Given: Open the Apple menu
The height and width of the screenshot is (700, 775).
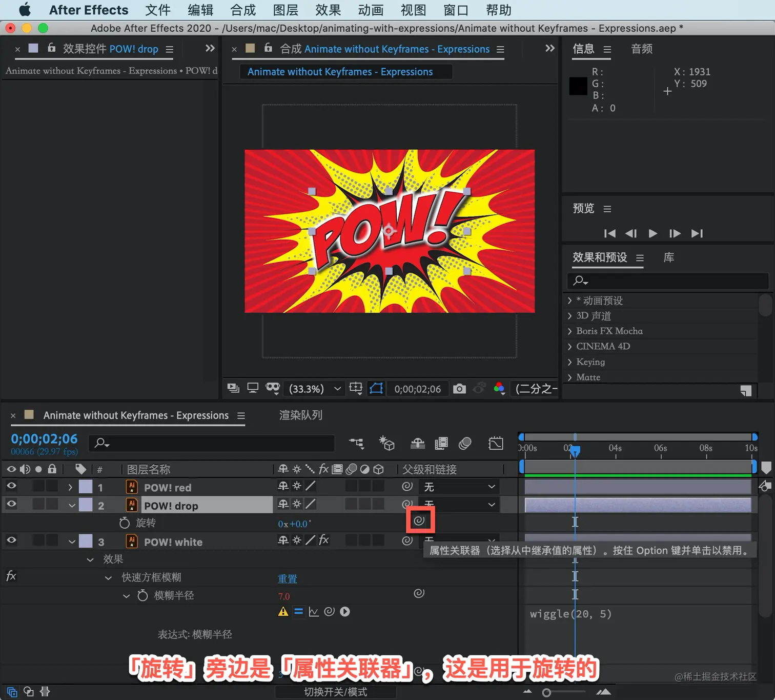Looking at the screenshot, I should (24, 10).
